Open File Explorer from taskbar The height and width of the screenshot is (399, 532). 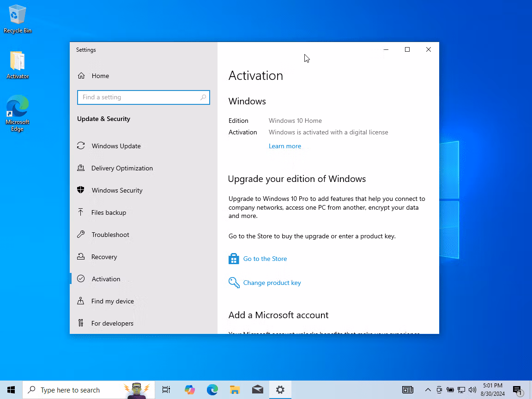click(235, 390)
